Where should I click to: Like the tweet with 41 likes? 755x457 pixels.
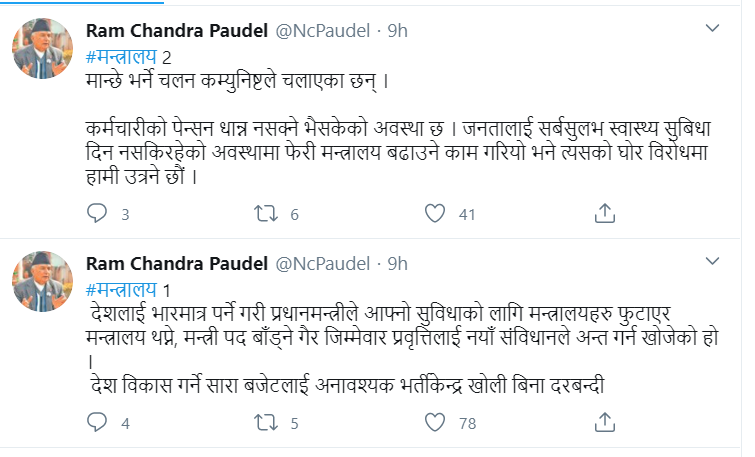(434, 213)
